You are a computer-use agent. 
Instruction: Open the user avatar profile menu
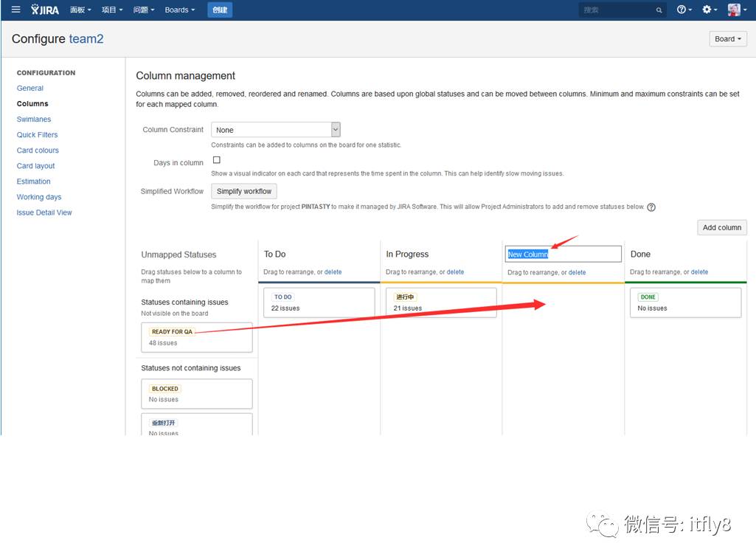737,10
